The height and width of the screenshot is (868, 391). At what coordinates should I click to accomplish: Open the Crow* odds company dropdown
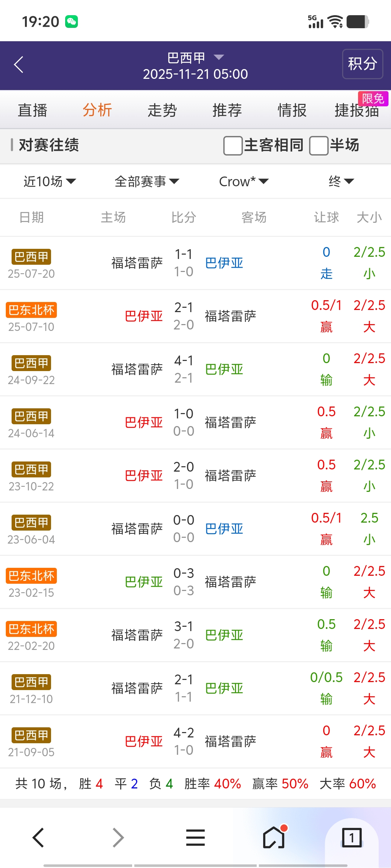(x=244, y=181)
